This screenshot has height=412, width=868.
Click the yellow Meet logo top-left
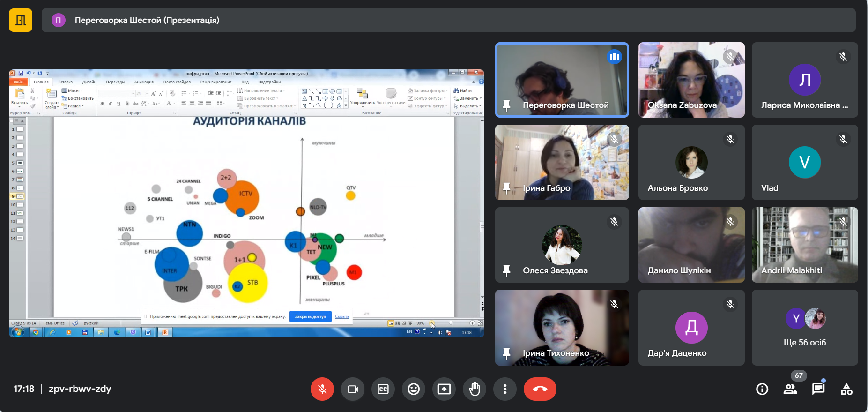point(21,20)
